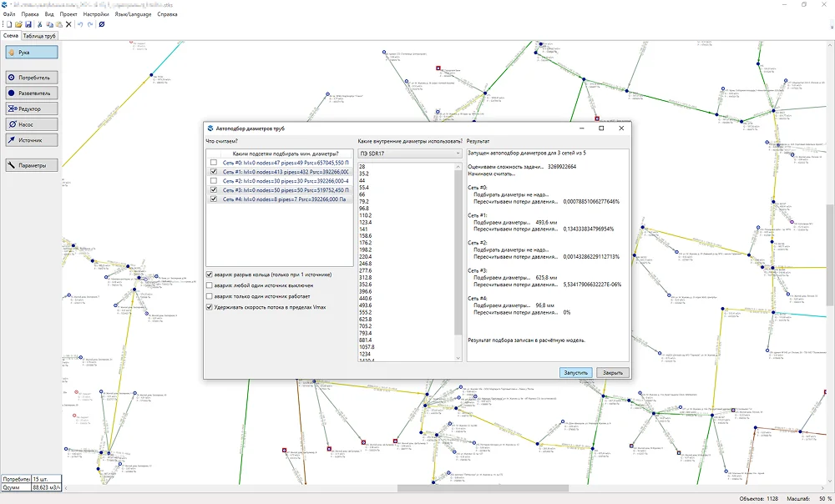This screenshot has height=504, width=835.
Task: Toggle 'Удерживать скорость потока в пределах Vmax'
Action: (x=209, y=307)
